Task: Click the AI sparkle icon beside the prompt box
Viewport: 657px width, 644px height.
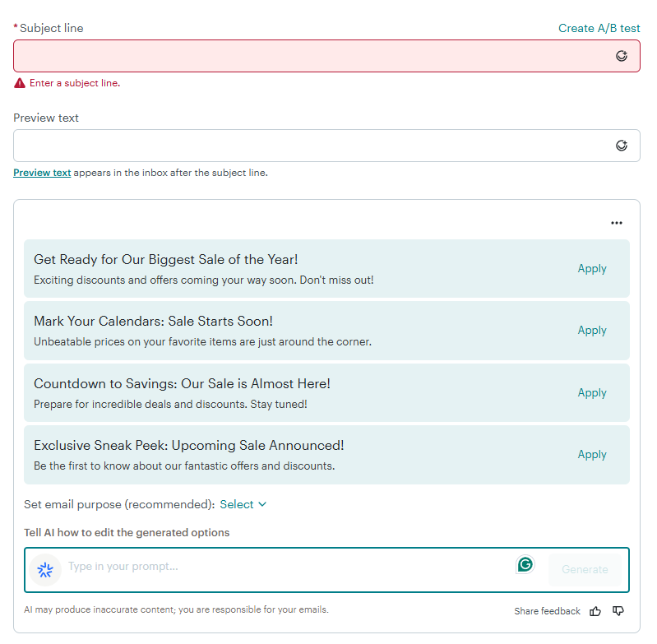Action: (45, 570)
